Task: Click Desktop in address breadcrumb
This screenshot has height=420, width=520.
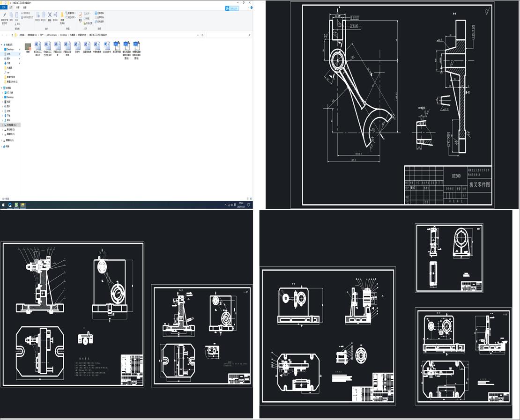Action: pyautogui.click(x=63, y=35)
